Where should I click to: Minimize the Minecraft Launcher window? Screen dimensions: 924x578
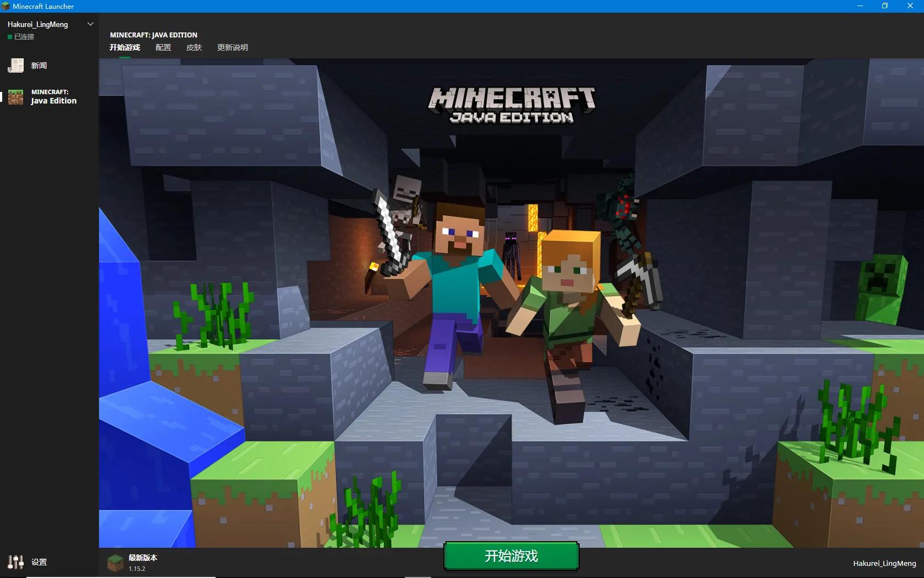click(860, 6)
